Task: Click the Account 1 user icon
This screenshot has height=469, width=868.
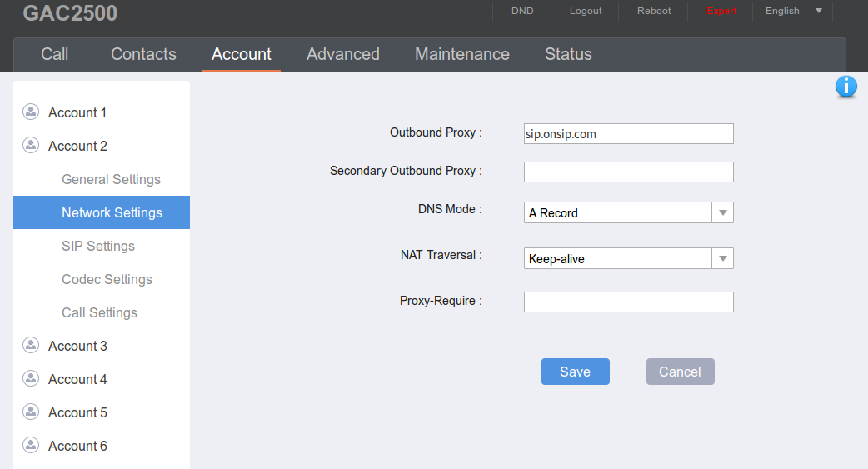Action: [x=31, y=112]
